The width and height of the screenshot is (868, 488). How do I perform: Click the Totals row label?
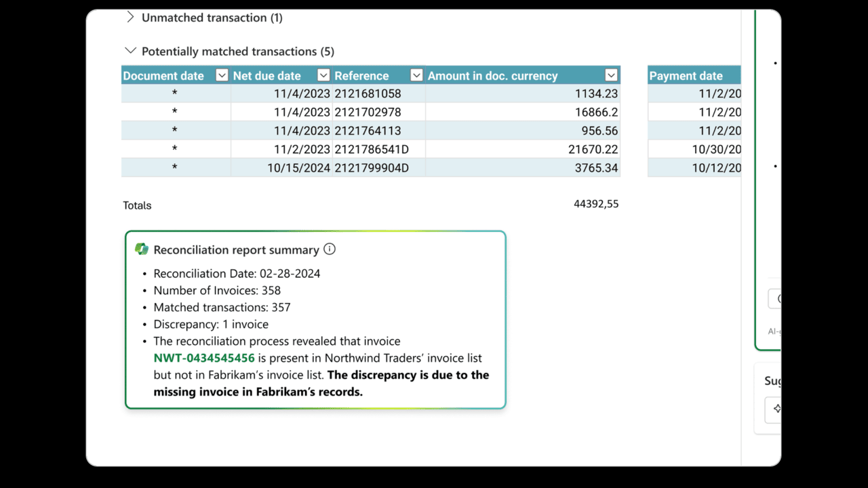coord(137,205)
